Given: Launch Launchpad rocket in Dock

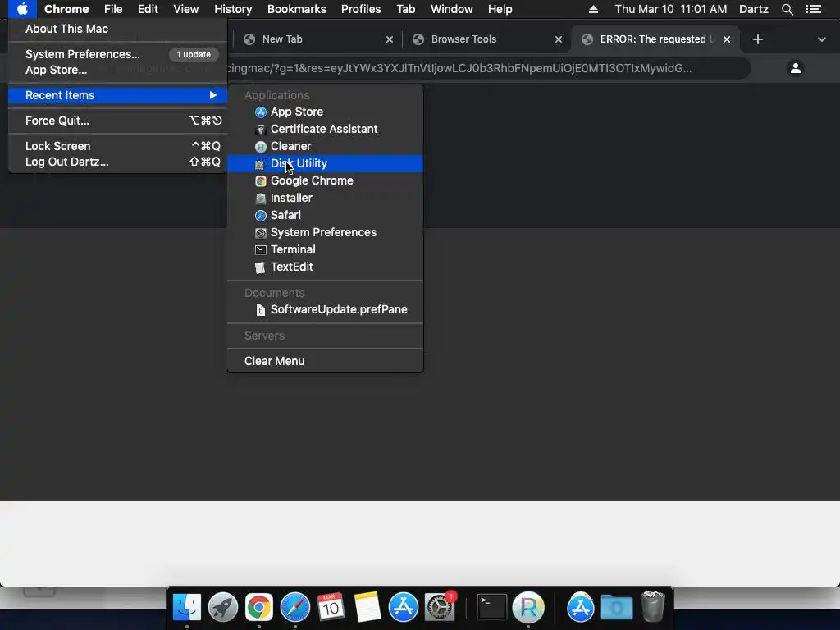Looking at the screenshot, I should click(x=223, y=608).
